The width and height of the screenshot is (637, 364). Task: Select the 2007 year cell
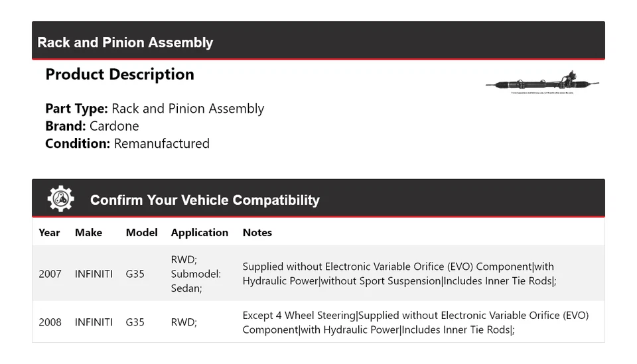pyautogui.click(x=50, y=273)
